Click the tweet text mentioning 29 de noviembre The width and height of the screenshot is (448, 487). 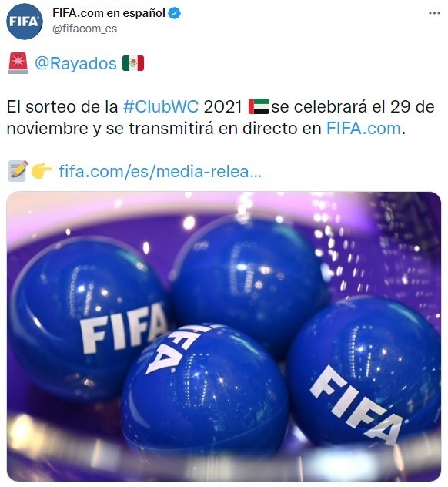pyautogui.click(x=220, y=117)
